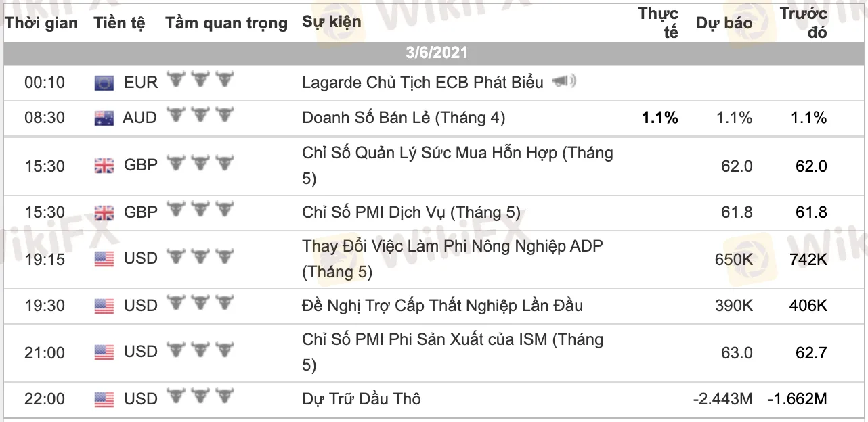Viewport: 868px width, 422px height.
Task: Open Lagarde Chủ Tịch ECB Phát Biểu event
Action: click(422, 83)
